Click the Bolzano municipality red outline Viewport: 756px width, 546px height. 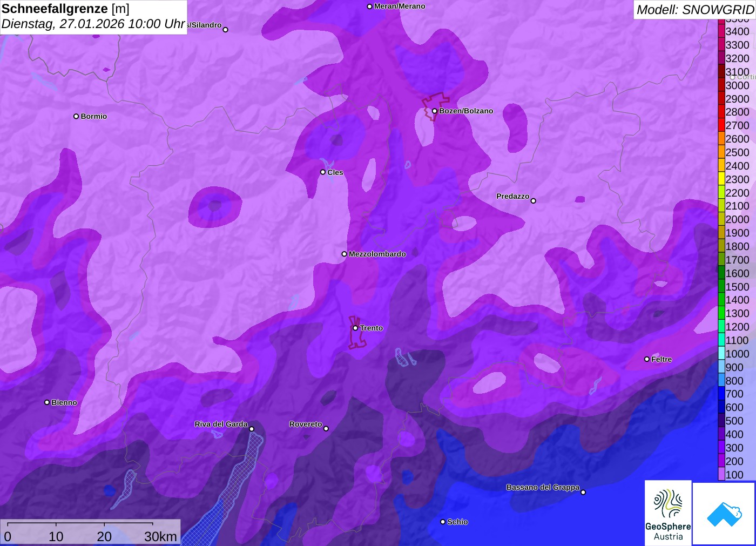(x=435, y=106)
